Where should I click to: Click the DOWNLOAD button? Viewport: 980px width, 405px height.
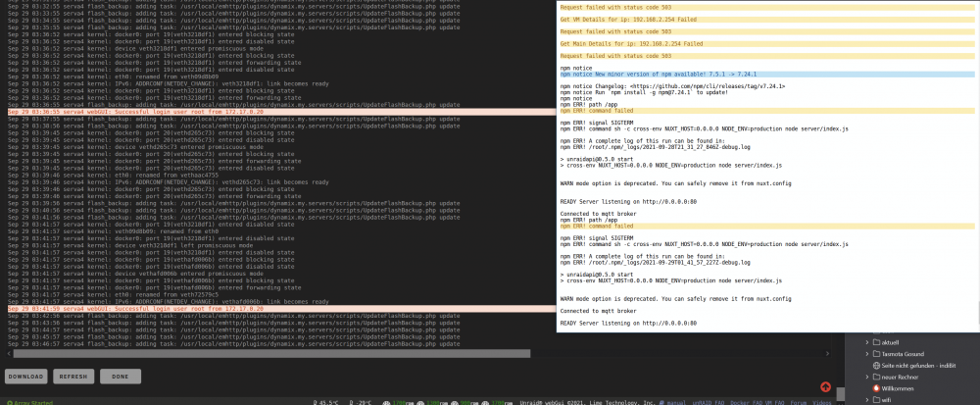coord(26,377)
